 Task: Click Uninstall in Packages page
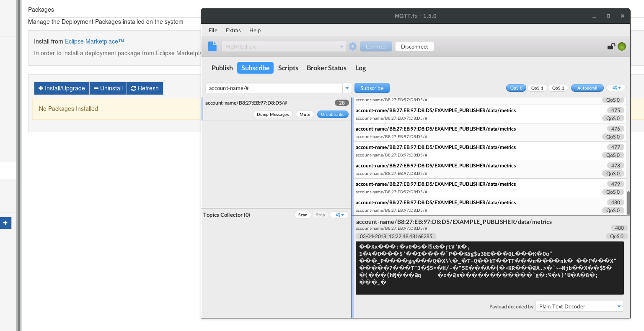click(x=108, y=88)
